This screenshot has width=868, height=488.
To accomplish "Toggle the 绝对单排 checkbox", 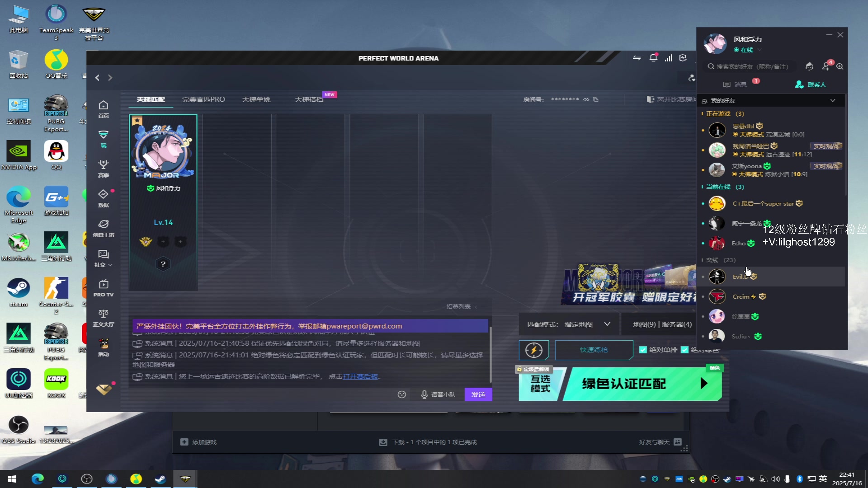I will pos(643,350).
